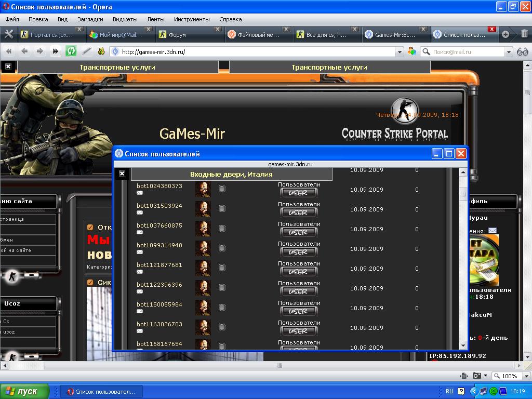Click the wand login icon
Screen dimensions: 532x399
(x=87, y=51)
